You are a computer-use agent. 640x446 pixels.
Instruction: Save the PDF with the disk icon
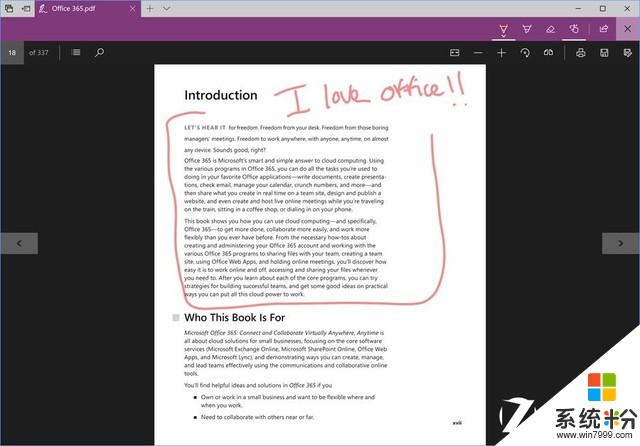click(604, 53)
